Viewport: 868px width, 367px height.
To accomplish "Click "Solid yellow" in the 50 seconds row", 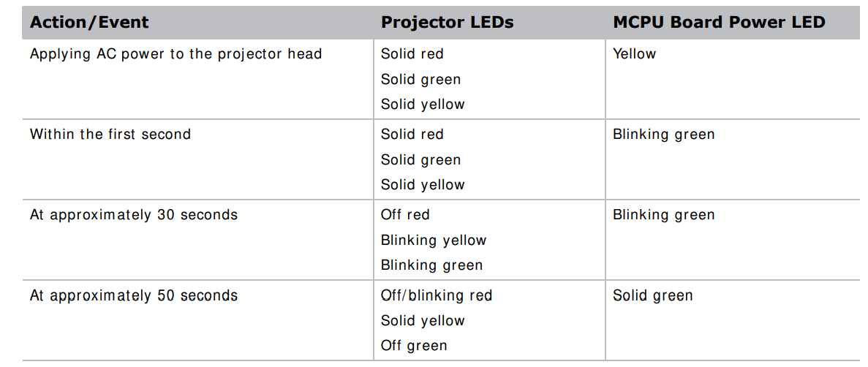I will pos(423,321).
